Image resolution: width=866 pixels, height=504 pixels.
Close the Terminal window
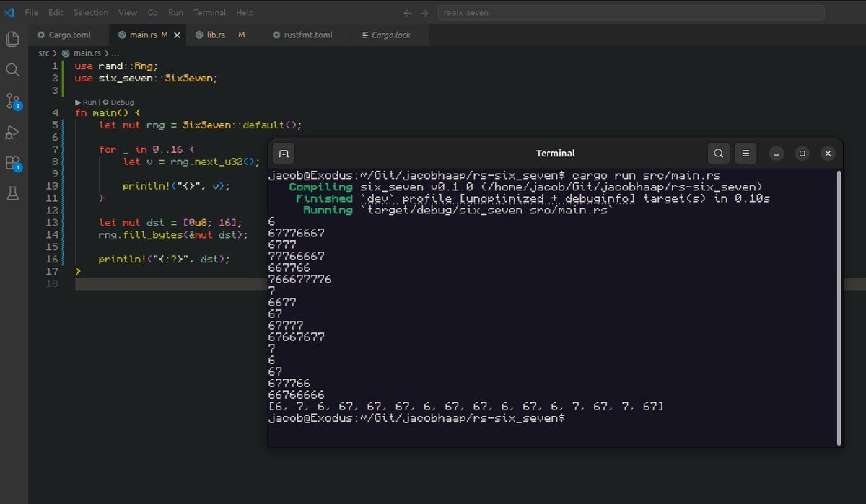tap(828, 154)
